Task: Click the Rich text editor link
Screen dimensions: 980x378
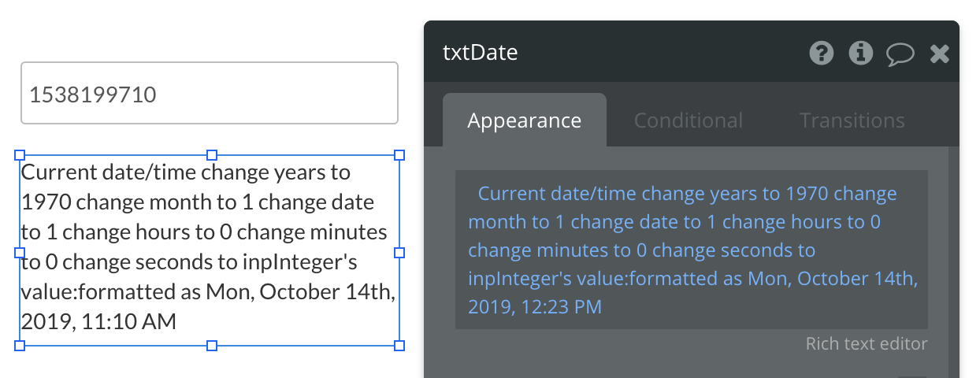Action: click(x=866, y=343)
